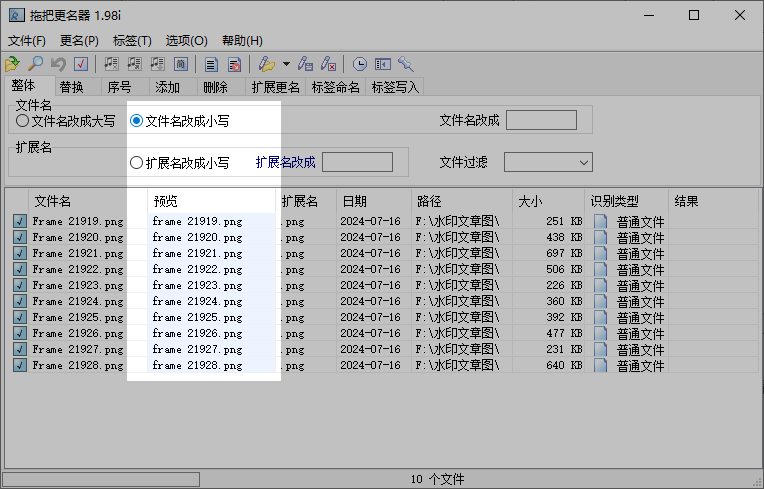Image resolution: width=764 pixels, height=489 pixels.
Task: Click the panel layout toggle icon
Action: (382, 64)
